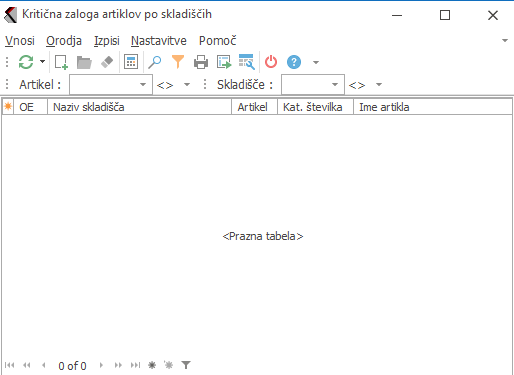
Task: Go to the first record
Action: coord(10,365)
